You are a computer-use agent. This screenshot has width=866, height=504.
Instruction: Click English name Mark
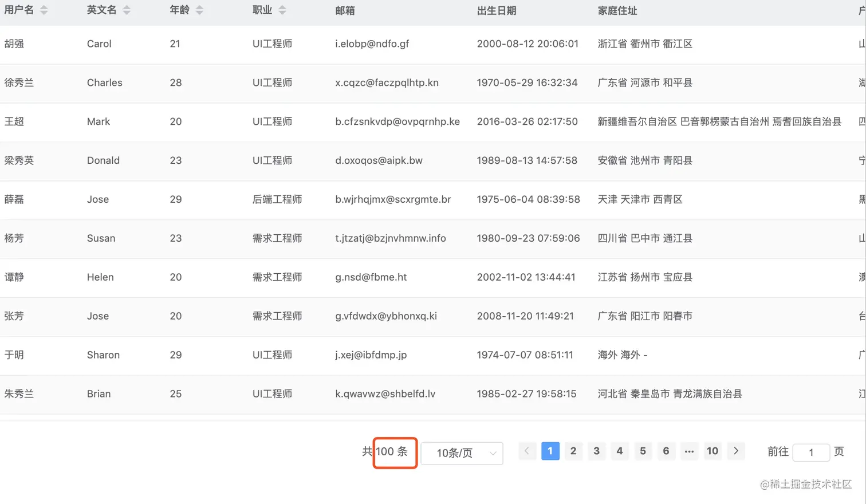(x=99, y=121)
